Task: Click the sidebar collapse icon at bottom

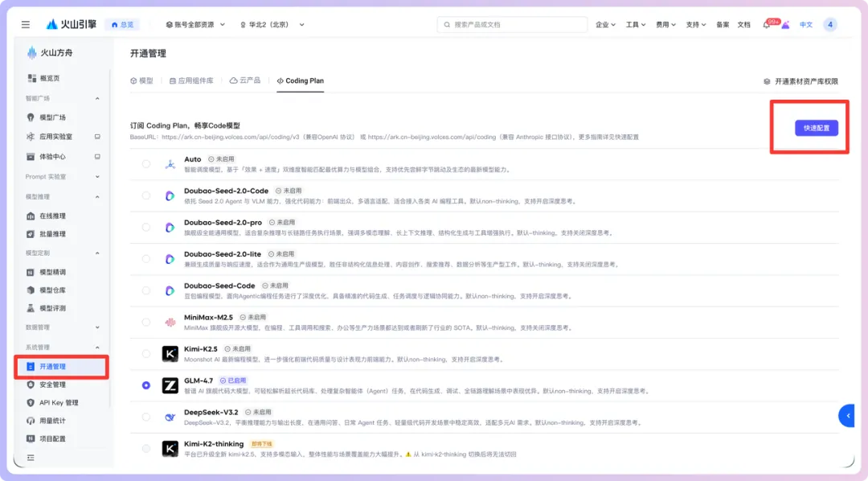Action: tap(31, 457)
